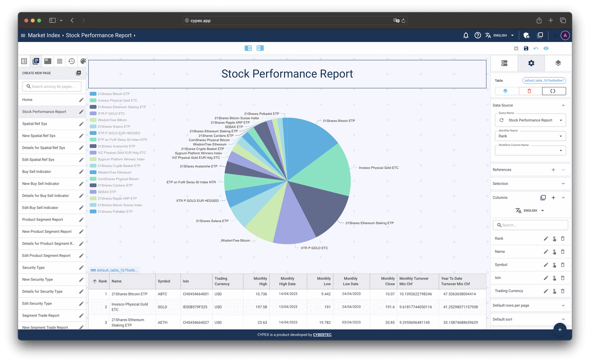Toggle WisdomTree Bitcoin legend entry

(108, 120)
